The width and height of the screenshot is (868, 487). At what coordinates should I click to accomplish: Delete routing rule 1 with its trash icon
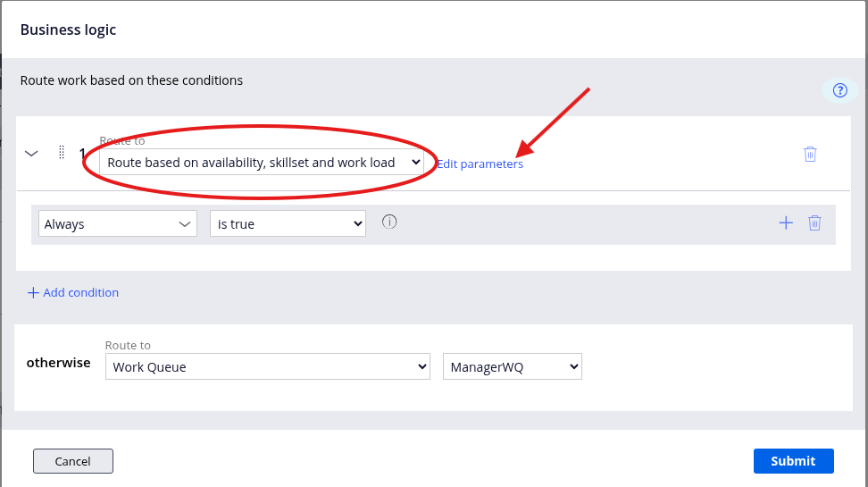click(810, 154)
